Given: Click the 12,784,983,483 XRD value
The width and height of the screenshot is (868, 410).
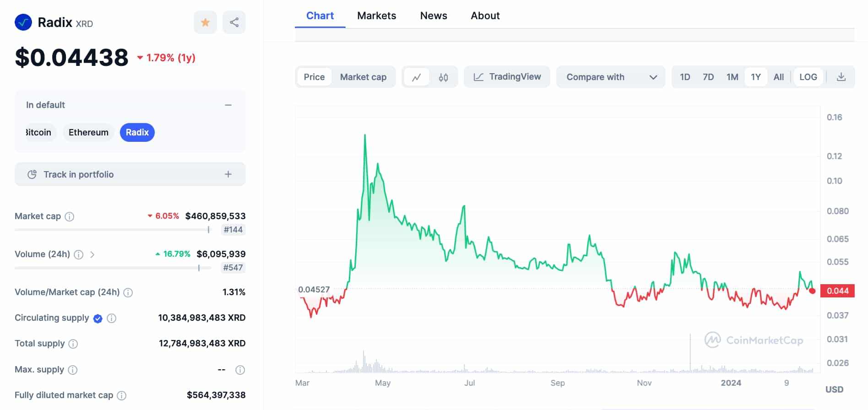Looking at the screenshot, I should (202, 343).
